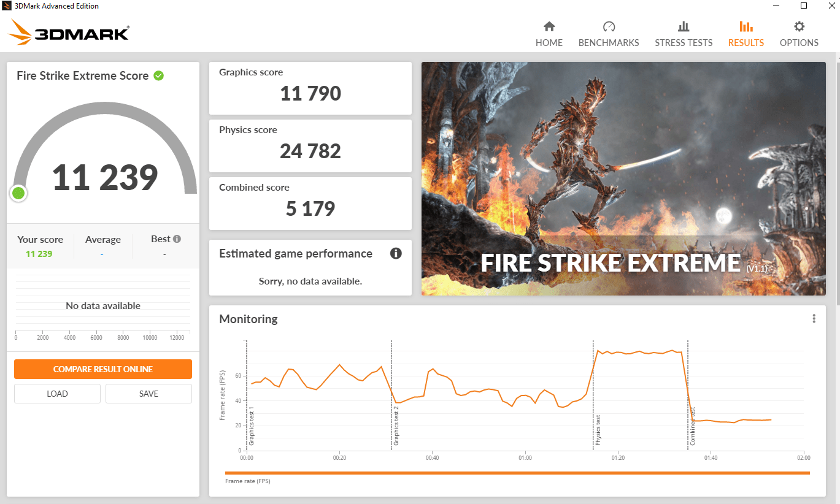The image size is (840, 504).
Task: Click the Your score label
Action: pos(40,240)
